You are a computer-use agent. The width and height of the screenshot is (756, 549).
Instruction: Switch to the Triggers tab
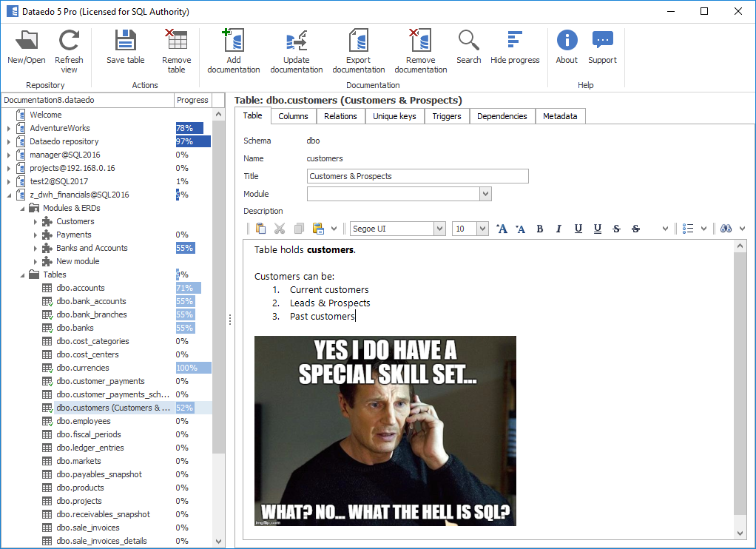447,116
